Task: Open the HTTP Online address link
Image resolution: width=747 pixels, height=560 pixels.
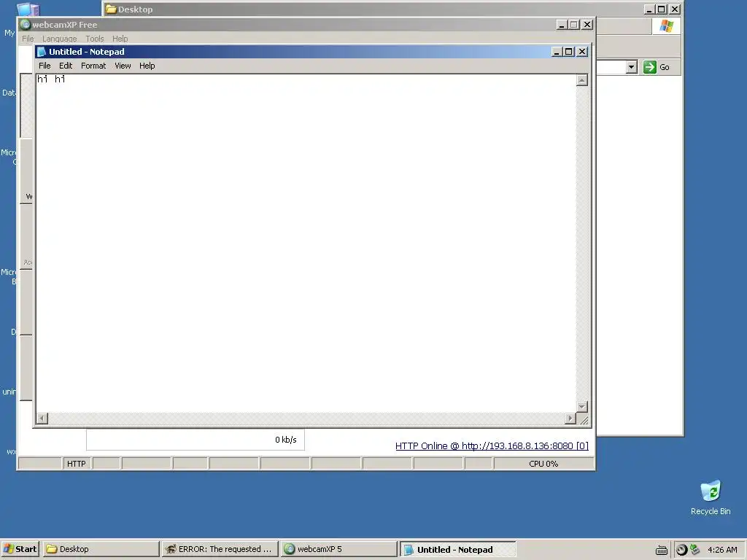Action: tap(492, 446)
